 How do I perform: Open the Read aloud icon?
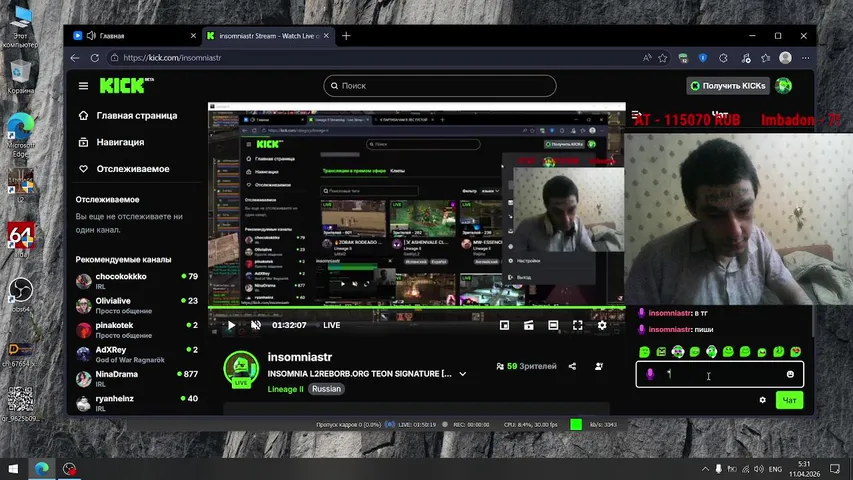coord(647,58)
